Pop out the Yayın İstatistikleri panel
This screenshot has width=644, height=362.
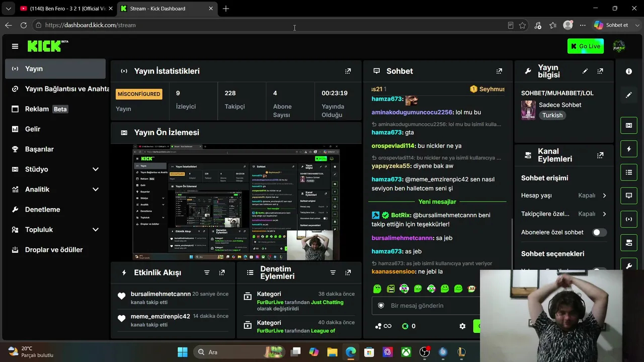pyautogui.click(x=348, y=71)
